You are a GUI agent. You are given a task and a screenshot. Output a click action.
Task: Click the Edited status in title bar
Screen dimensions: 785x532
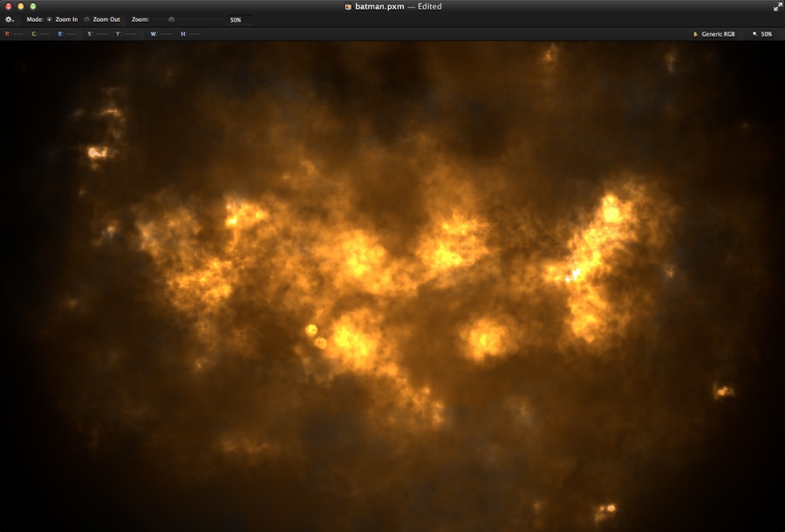coord(429,6)
